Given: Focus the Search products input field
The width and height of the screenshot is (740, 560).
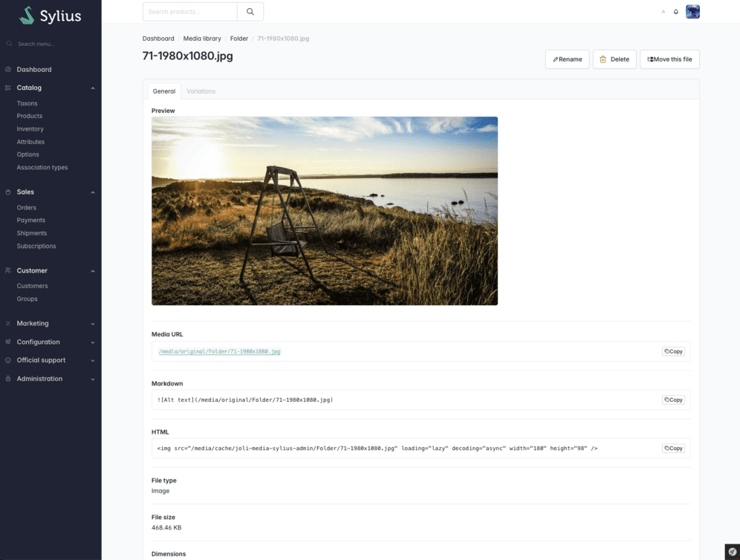Looking at the screenshot, I should 189,12.
